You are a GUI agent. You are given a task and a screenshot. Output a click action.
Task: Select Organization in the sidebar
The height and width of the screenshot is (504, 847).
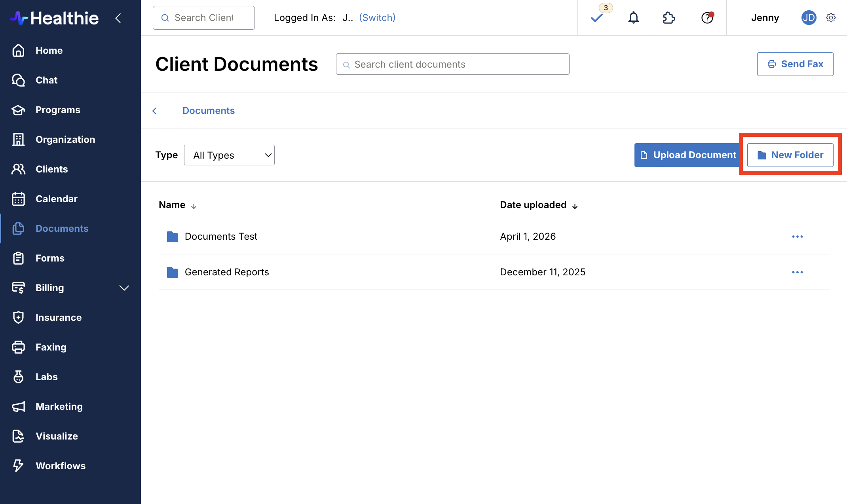click(x=65, y=139)
